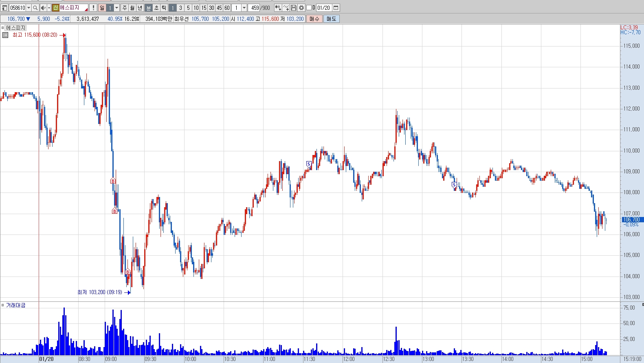Click the grid table icon beside 최고 label
This screenshot has height=363, width=644.
tap(5, 35)
